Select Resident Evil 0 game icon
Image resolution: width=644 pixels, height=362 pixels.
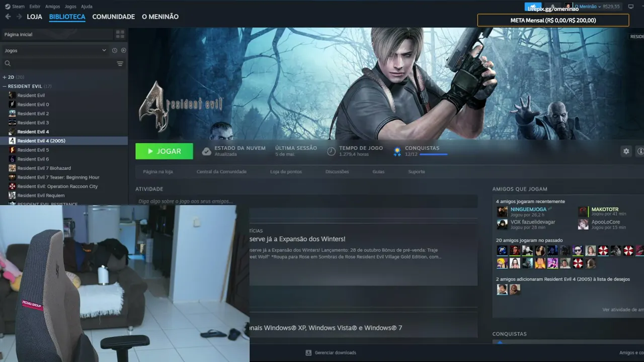click(12, 104)
